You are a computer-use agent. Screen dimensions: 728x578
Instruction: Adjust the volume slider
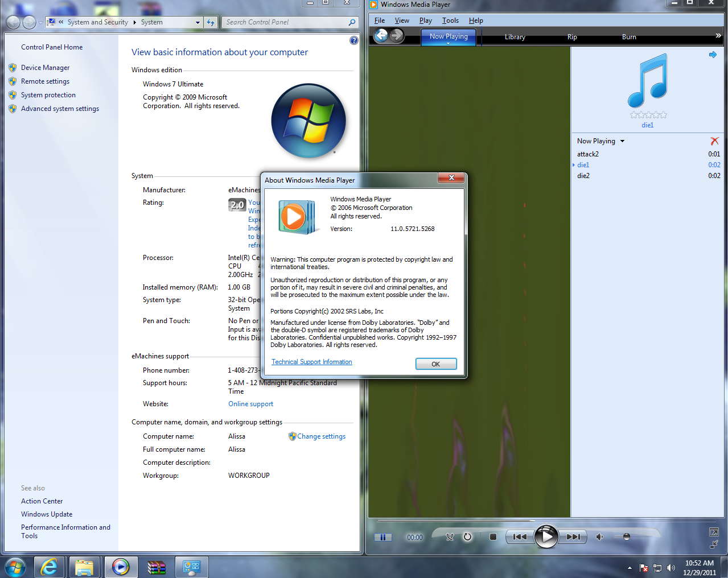pos(626,536)
